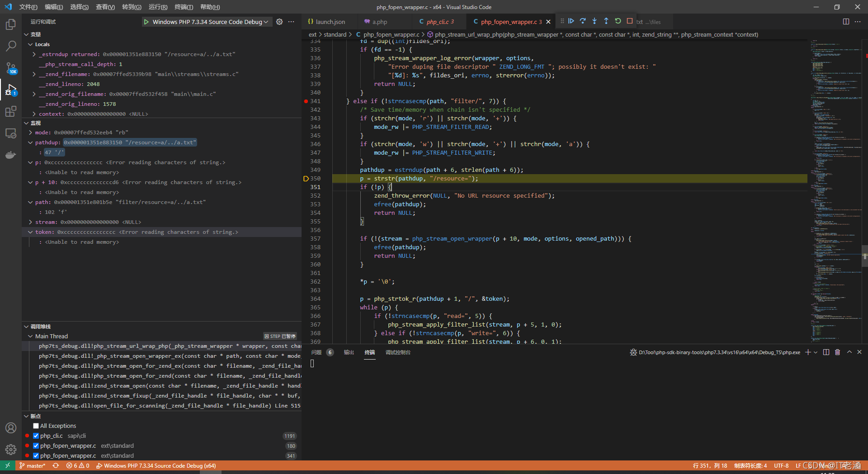868x474 pixels.
Task: Close the bottom panel
Action: pyautogui.click(x=859, y=352)
